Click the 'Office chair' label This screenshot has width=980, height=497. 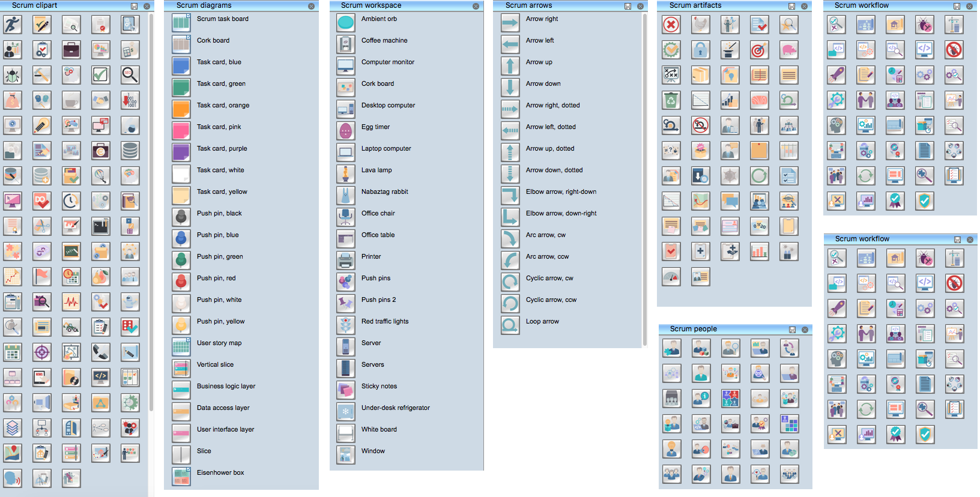point(378,214)
